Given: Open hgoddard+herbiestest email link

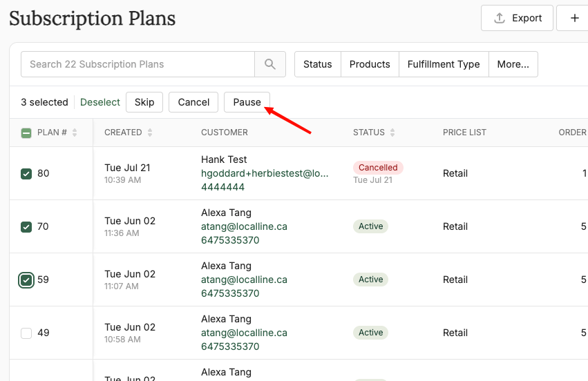Looking at the screenshot, I should tap(265, 173).
